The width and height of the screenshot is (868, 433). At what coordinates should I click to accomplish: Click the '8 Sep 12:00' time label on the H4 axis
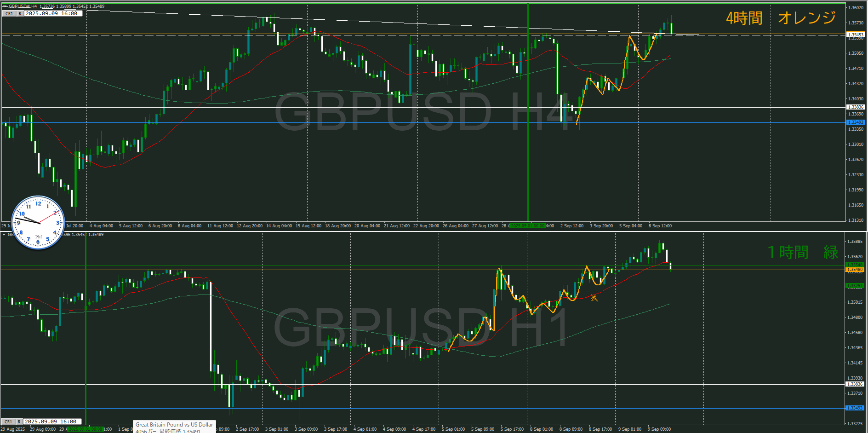coord(660,226)
